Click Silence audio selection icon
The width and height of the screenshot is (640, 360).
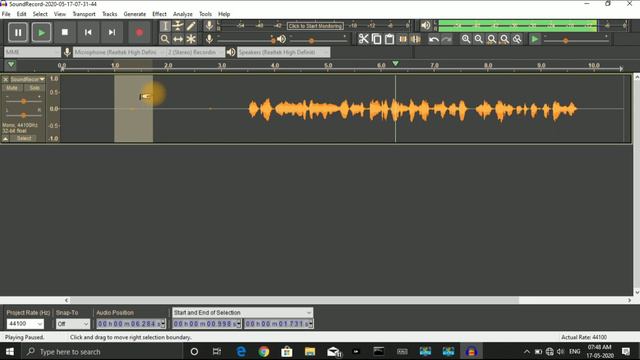pyautogui.click(x=416, y=39)
